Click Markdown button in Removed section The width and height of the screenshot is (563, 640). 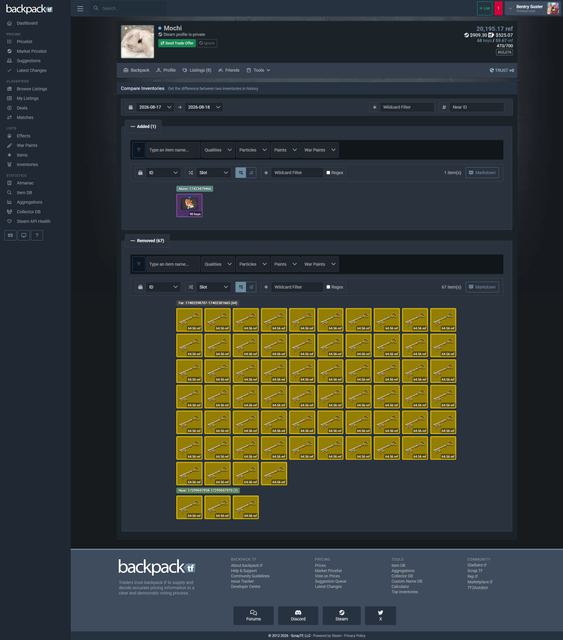pyautogui.click(x=482, y=287)
